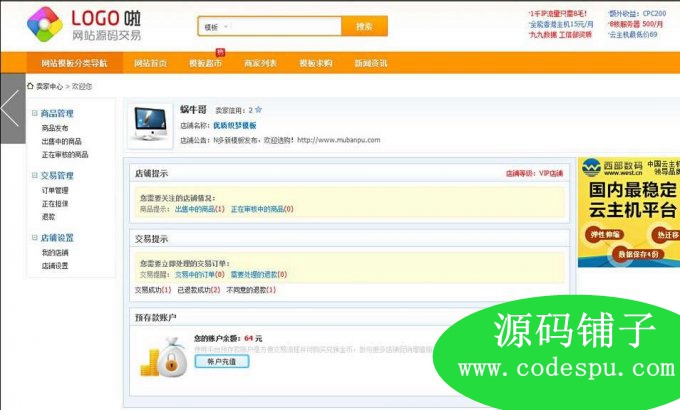Click the LOGO啦 site logo
Image resolution: width=680 pixels, height=410 pixels.
(x=84, y=24)
